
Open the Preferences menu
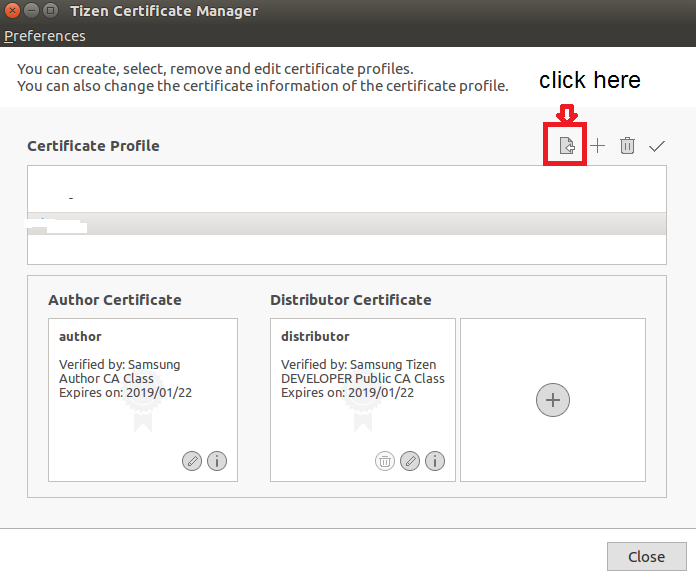pos(45,36)
